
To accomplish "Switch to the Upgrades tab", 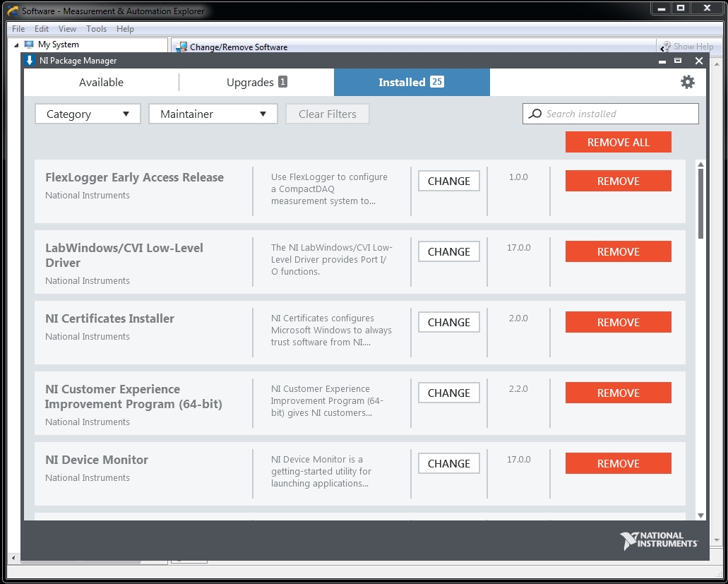I will [257, 82].
